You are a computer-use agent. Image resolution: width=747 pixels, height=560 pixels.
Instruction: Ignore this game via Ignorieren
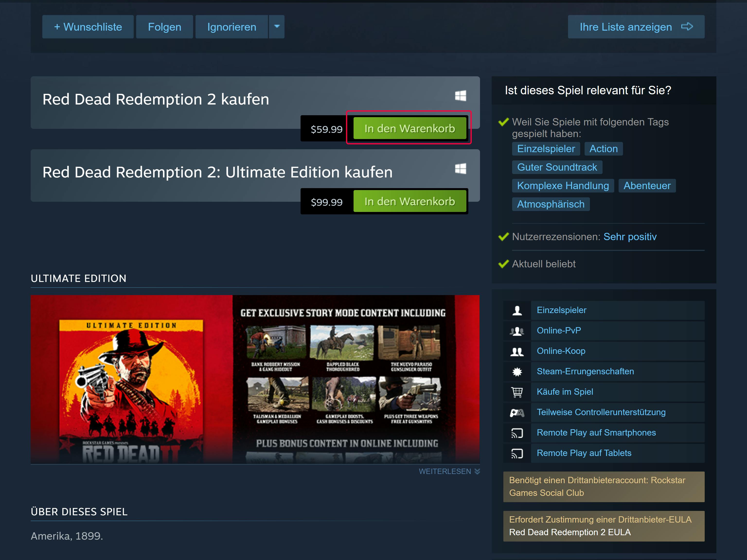coord(231,27)
